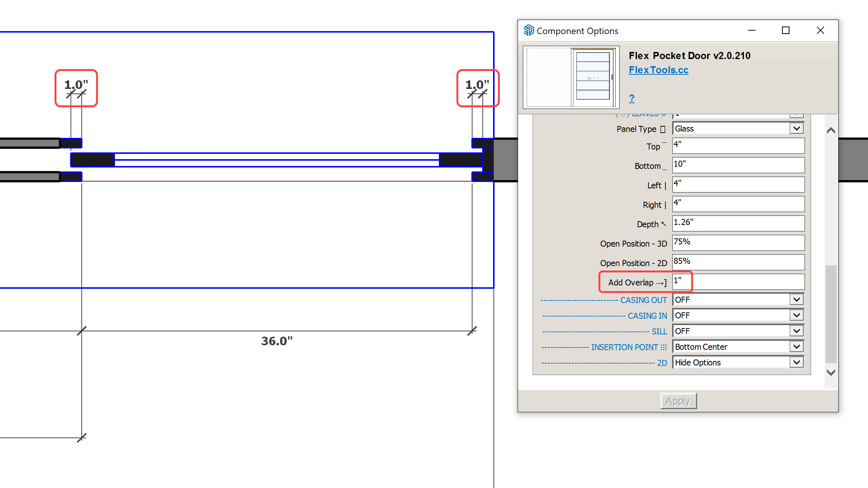Image resolution: width=868 pixels, height=488 pixels.
Task: Click the Depth value field
Action: (738, 223)
